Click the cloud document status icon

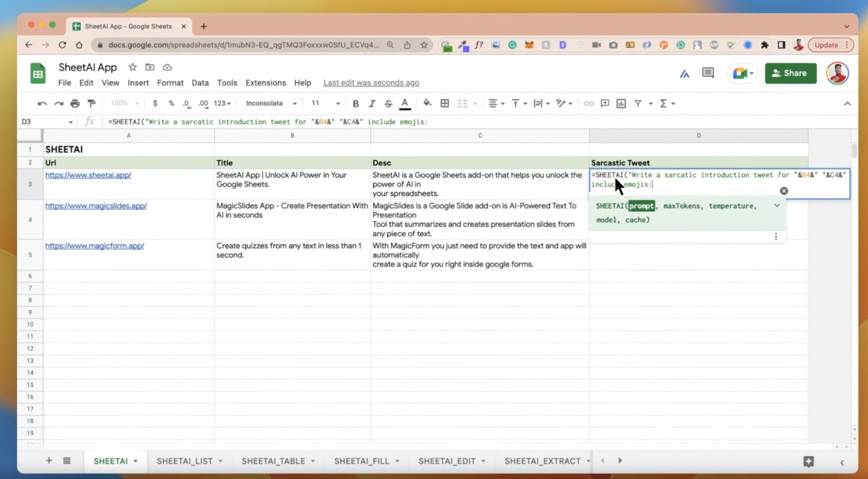(167, 67)
